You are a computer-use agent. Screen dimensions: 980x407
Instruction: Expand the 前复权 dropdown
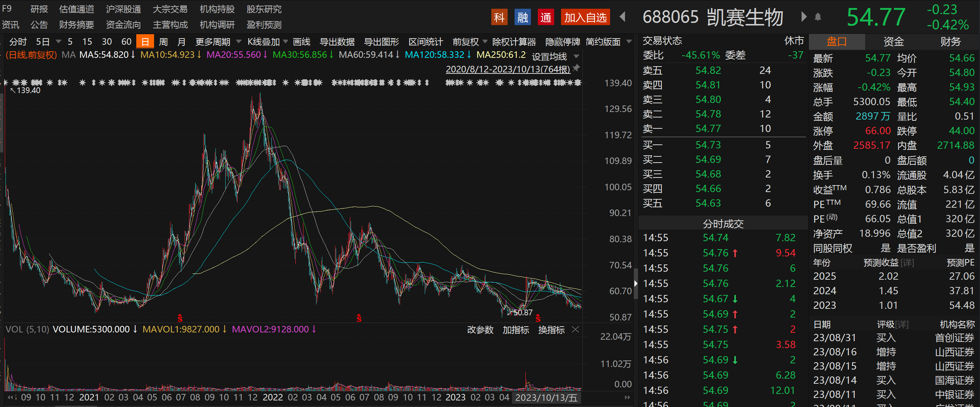pyautogui.click(x=485, y=41)
